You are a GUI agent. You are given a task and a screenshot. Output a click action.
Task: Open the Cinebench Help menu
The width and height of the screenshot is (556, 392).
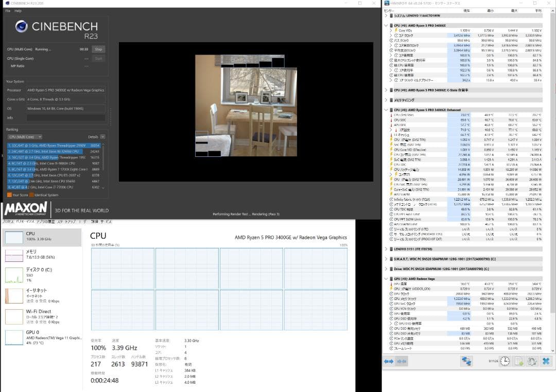[x=18, y=11]
